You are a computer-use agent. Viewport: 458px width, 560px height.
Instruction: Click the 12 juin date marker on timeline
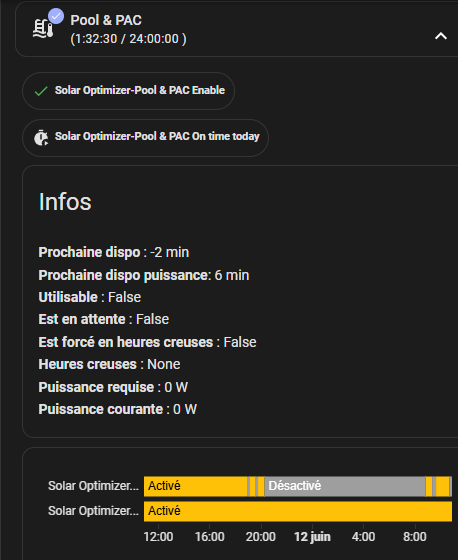[312, 536]
